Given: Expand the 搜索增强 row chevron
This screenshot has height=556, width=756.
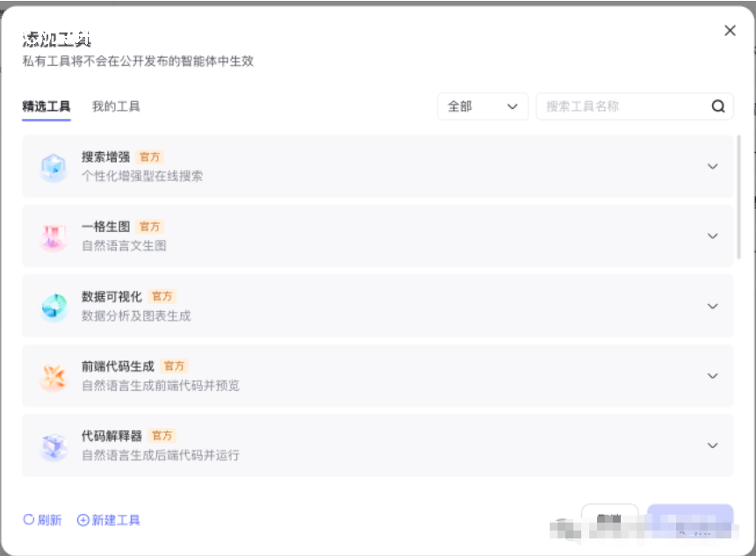Looking at the screenshot, I should coord(712,166).
